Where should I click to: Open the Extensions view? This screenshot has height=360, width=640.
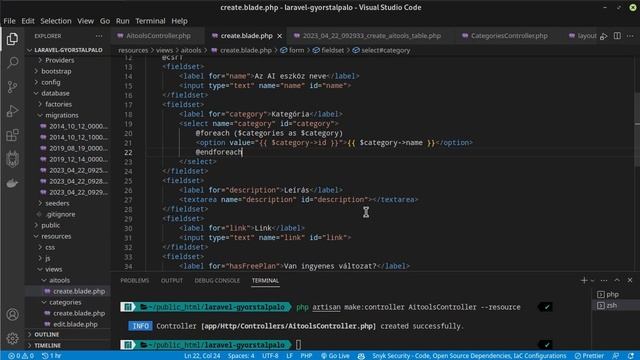click(12, 135)
